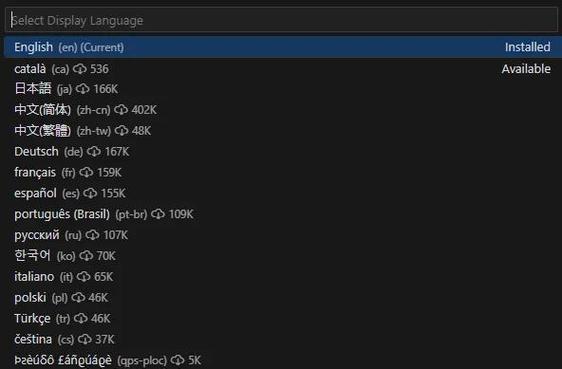
Task: Select español (es) language
Action: pos(283,193)
